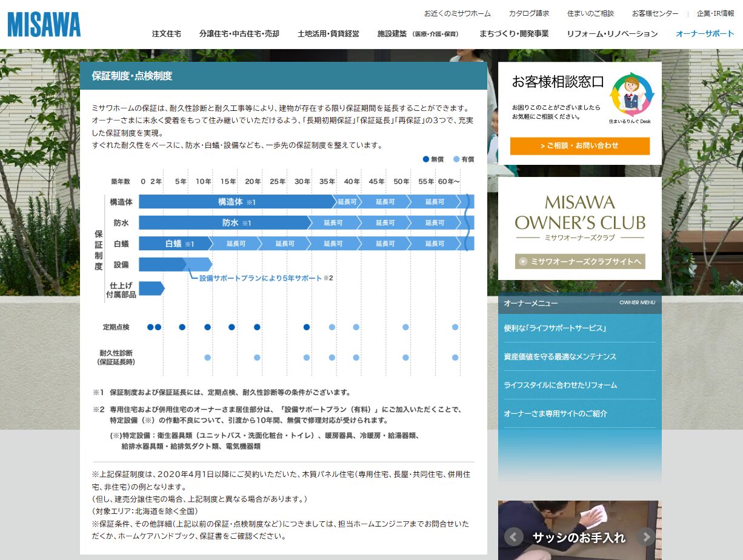Click the 白蟻 ※1 warranty bar
The width and height of the screenshot is (743, 560).
[x=176, y=244]
